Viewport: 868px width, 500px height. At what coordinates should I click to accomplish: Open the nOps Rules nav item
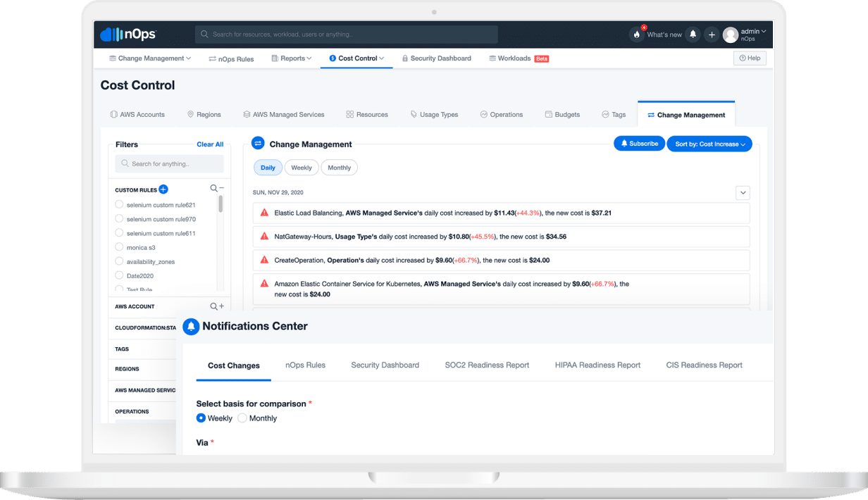tap(231, 58)
